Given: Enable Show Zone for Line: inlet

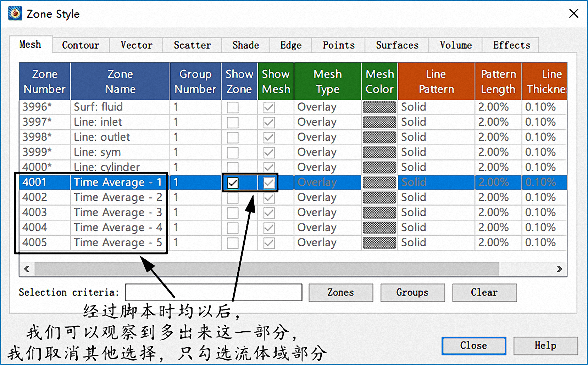Looking at the screenshot, I should pos(233,122).
